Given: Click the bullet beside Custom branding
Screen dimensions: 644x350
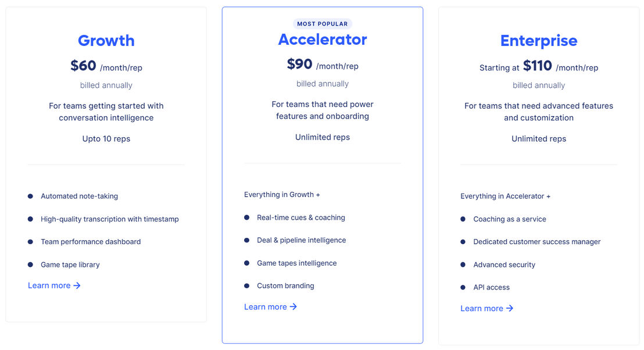Looking at the screenshot, I should 247,286.
